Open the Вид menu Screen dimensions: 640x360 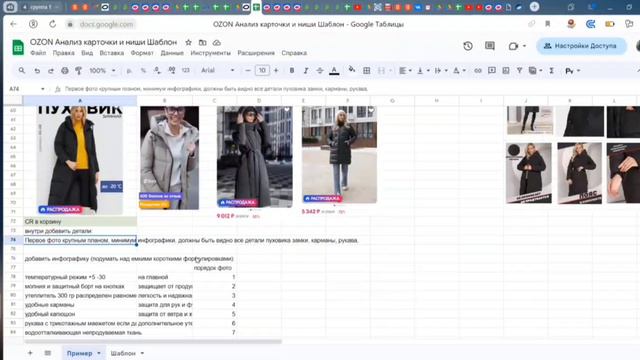(x=87, y=53)
